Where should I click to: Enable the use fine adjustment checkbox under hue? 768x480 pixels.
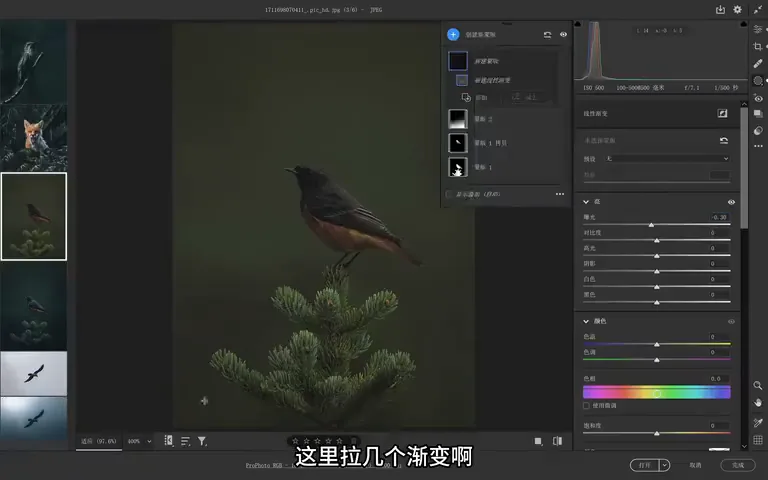pos(586,406)
